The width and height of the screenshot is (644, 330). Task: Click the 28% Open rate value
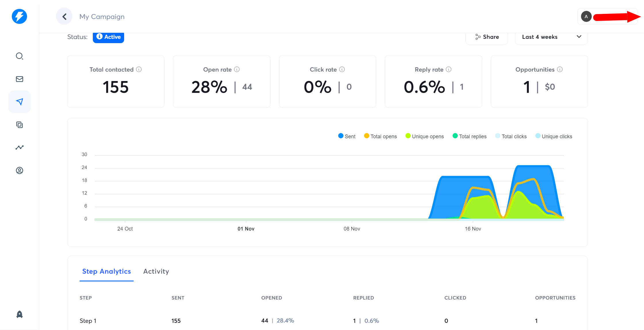[x=209, y=87]
